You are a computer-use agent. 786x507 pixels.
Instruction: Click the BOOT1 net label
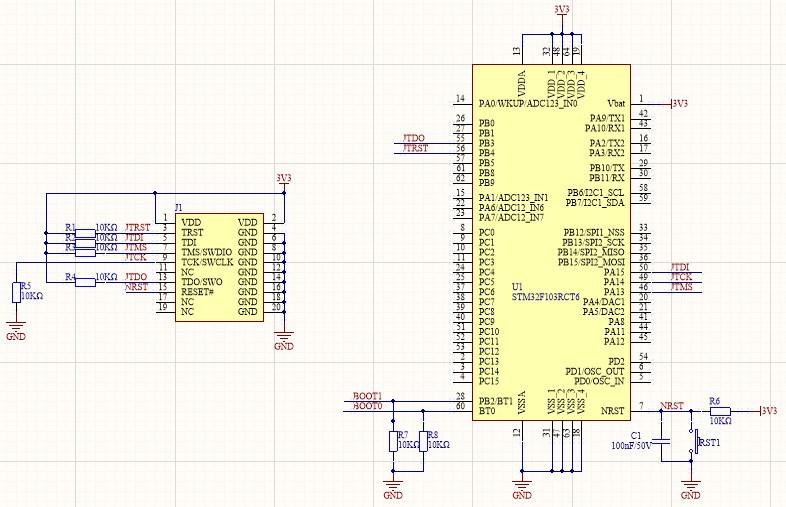click(x=367, y=396)
